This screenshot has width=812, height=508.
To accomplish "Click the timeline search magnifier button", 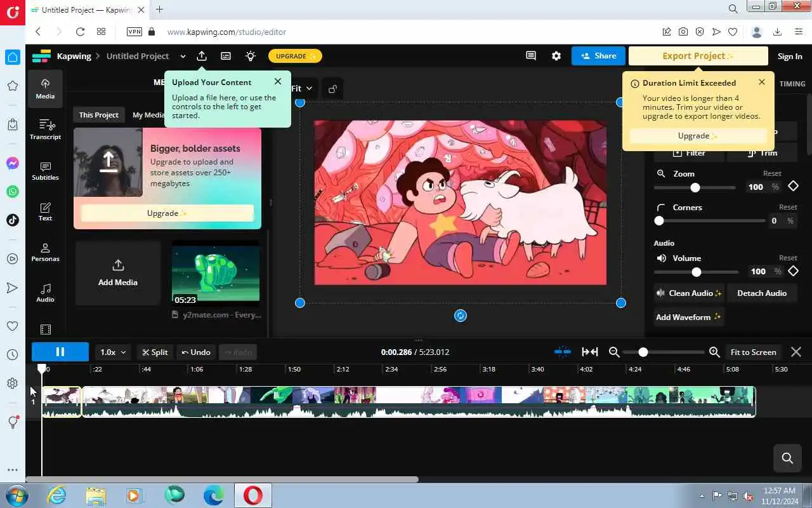I will pyautogui.click(x=788, y=458).
